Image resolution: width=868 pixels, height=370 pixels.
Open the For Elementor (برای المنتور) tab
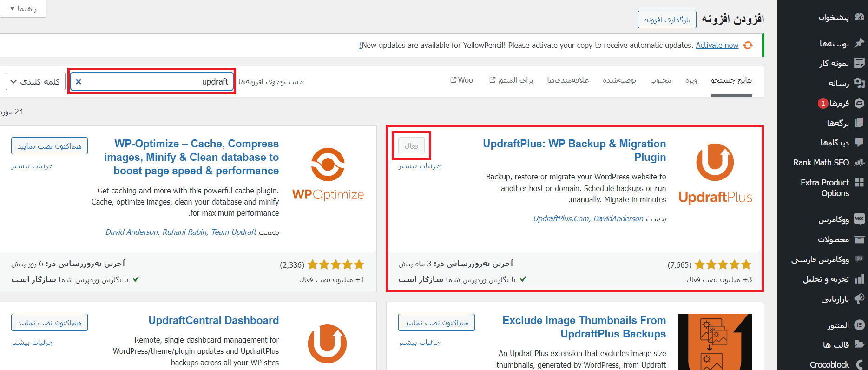click(x=511, y=80)
